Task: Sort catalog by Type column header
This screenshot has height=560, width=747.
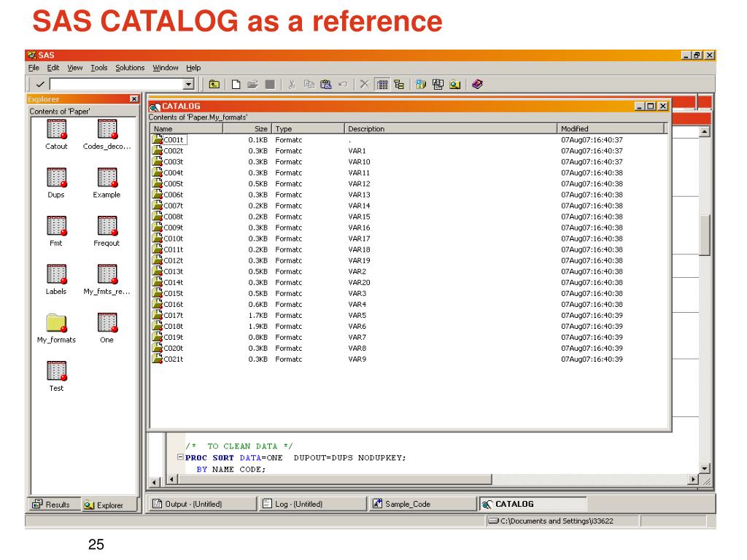Action: pyautogui.click(x=309, y=128)
